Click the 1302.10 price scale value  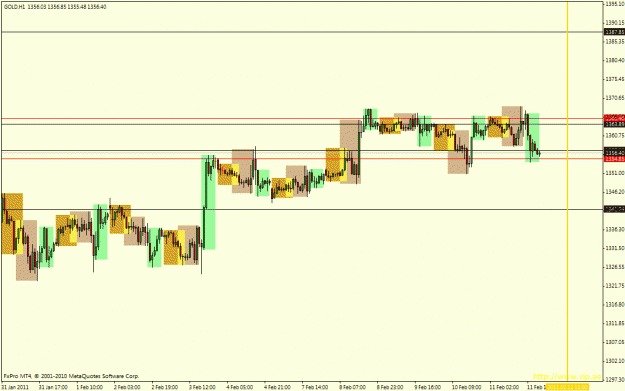click(615, 361)
